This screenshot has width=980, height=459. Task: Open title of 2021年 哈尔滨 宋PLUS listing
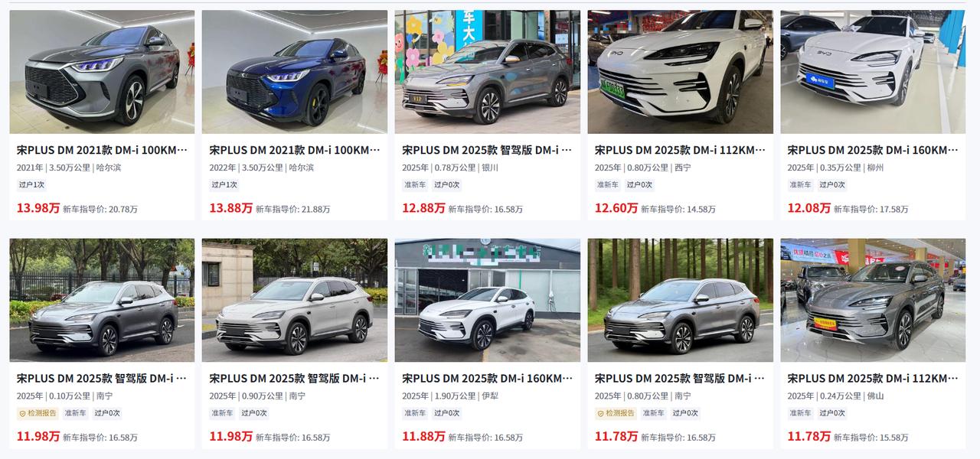tap(102, 150)
